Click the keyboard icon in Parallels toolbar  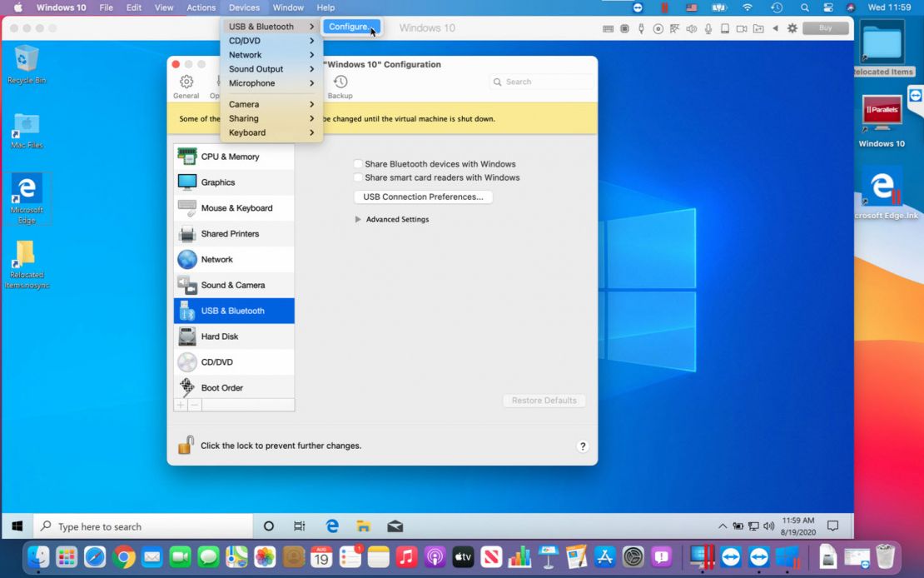point(608,28)
